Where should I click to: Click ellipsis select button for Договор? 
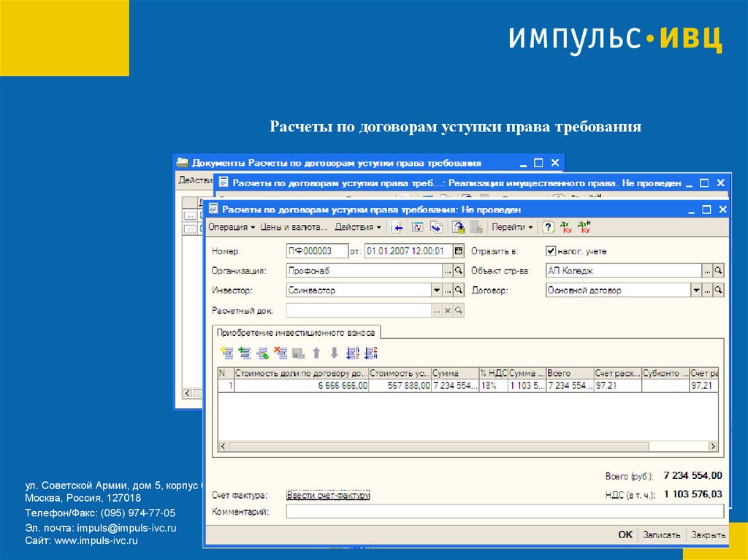click(x=707, y=290)
